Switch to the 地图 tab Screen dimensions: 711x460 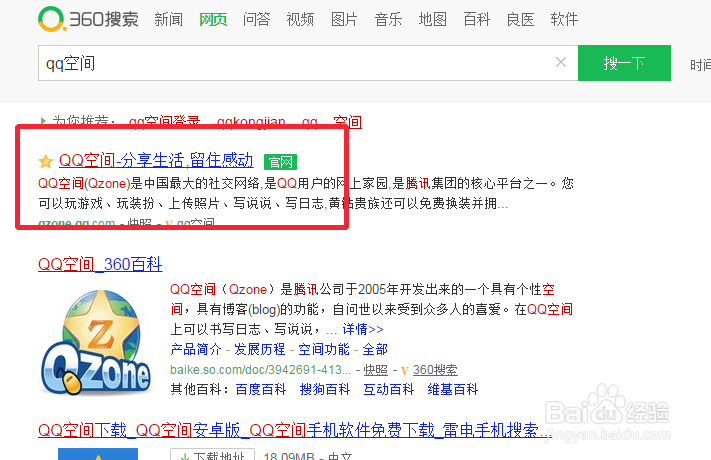[433, 20]
